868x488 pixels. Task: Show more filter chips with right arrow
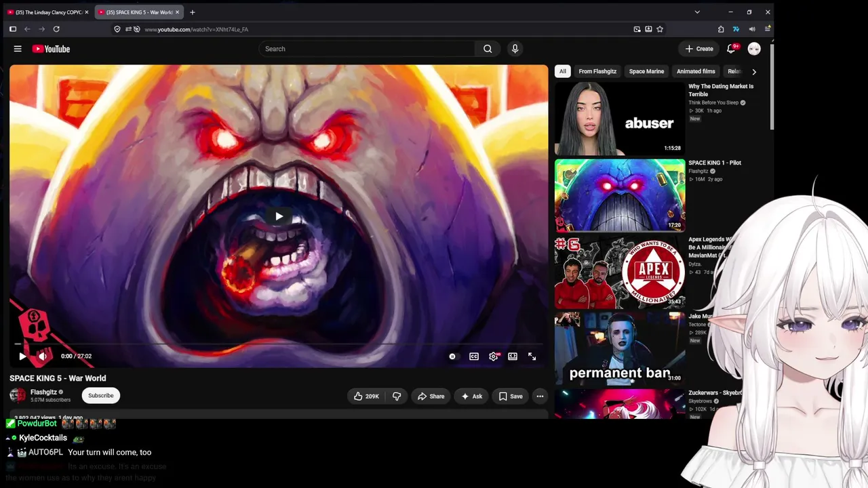coord(754,71)
